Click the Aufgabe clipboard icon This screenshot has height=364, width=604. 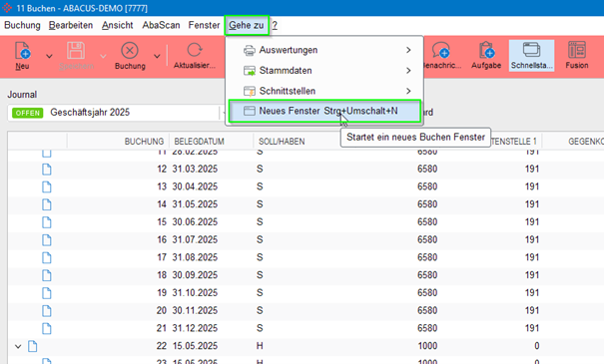click(486, 51)
